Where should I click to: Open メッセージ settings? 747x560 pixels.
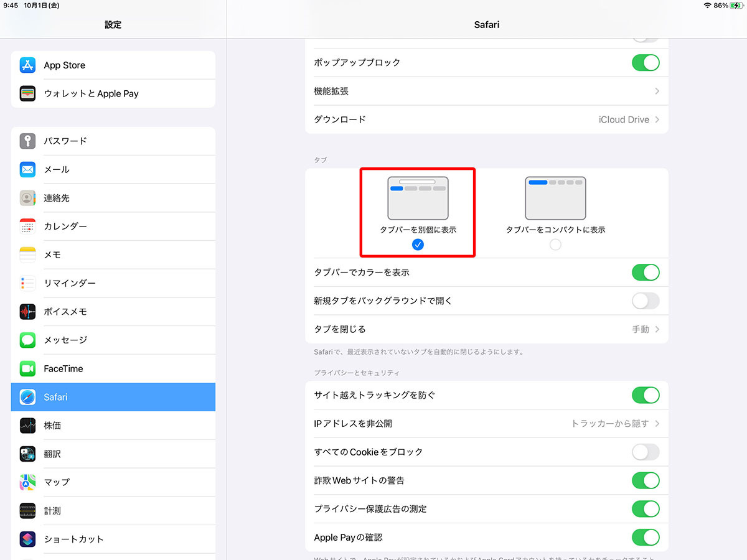point(113,340)
